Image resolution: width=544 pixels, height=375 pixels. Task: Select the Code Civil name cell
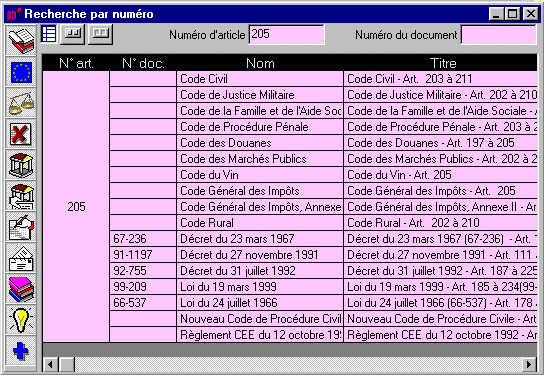[260, 79]
